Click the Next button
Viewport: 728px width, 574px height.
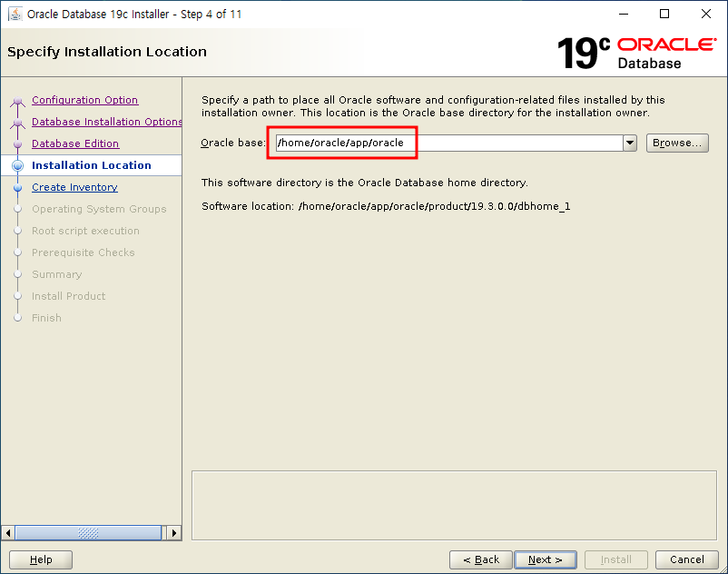(546, 559)
